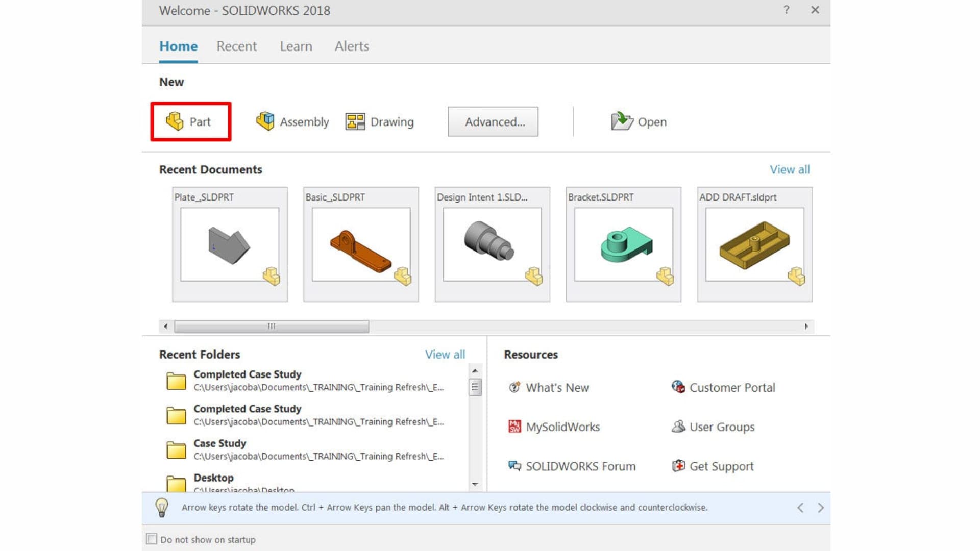Viewport: 980px width, 551px height.
Task: Open an existing file with the Open icon
Action: 639,121
